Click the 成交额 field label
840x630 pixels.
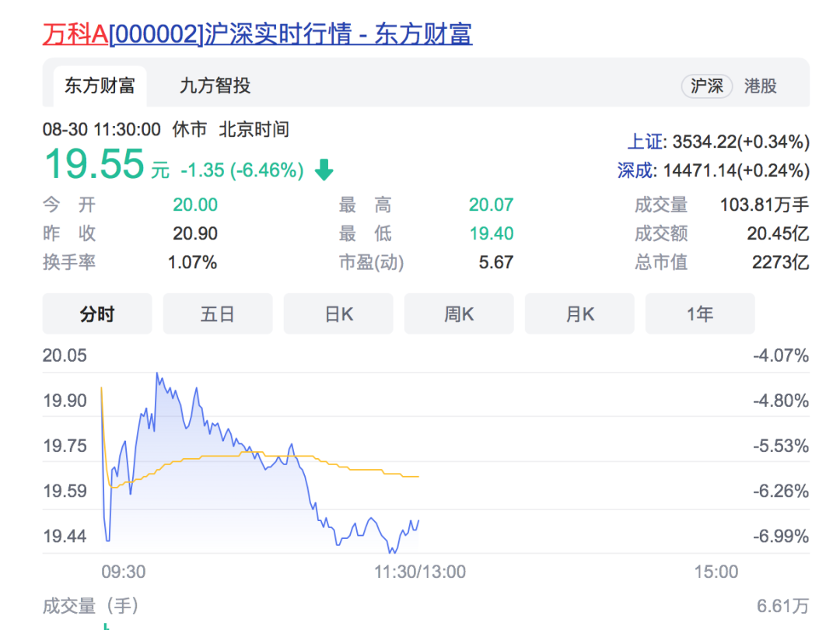coord(661,233)
